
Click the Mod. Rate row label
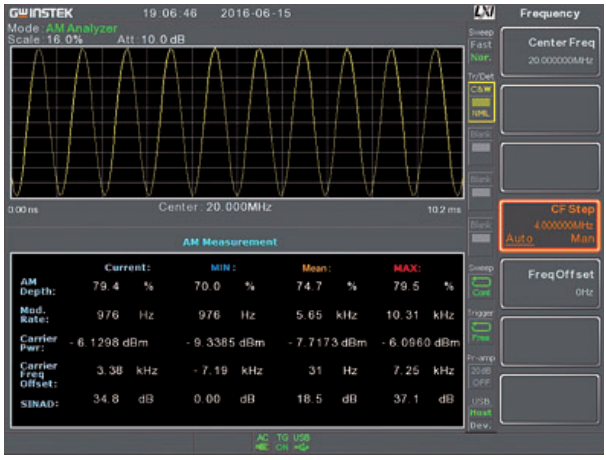coord(34,315)
